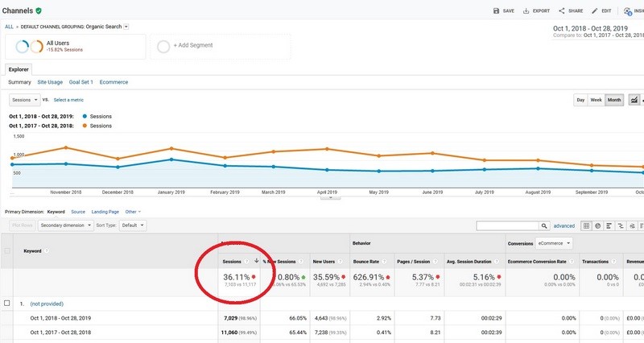The width and height of the screenshot is (644, 343).
Task: Open the Sessions metric dropdown above the graph
Action: click(24, 100)
